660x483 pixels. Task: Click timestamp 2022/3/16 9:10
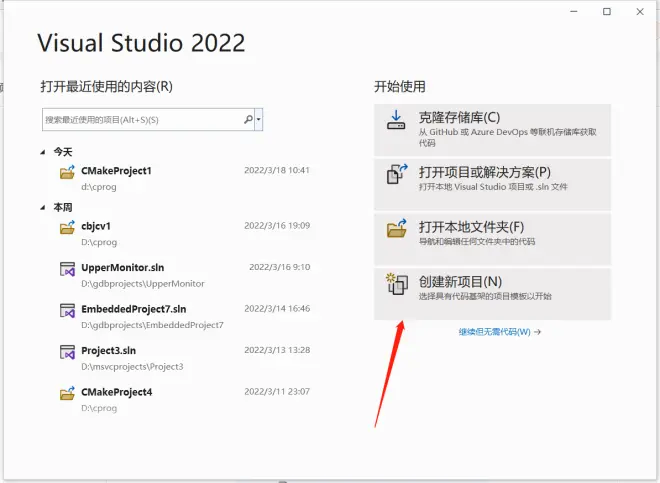[x=280, y=267]
